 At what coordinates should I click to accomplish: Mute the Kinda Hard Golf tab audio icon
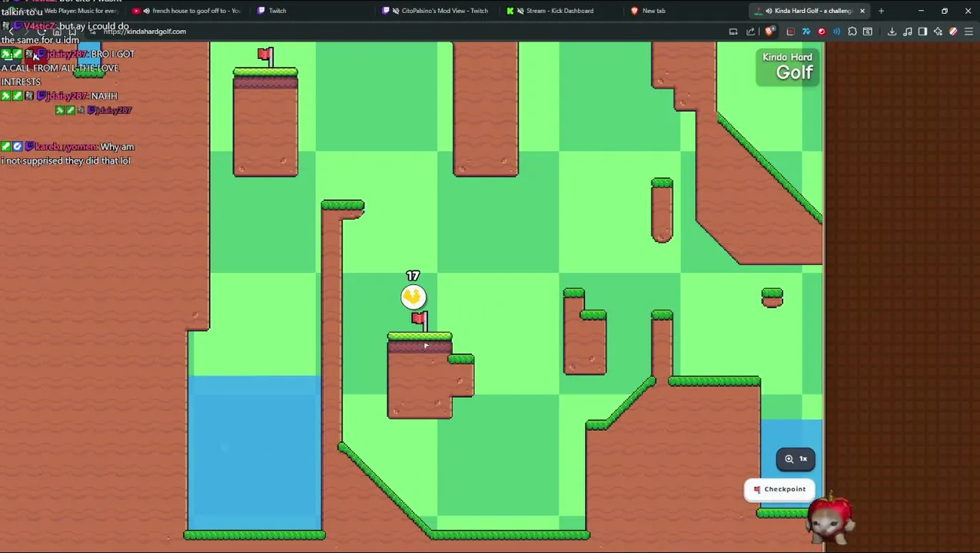[x=769, y=11]
